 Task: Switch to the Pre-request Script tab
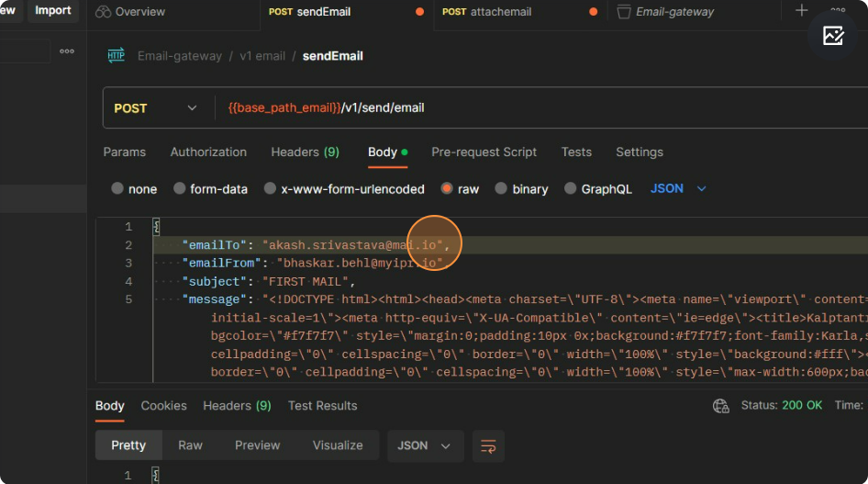pos(484,152)
